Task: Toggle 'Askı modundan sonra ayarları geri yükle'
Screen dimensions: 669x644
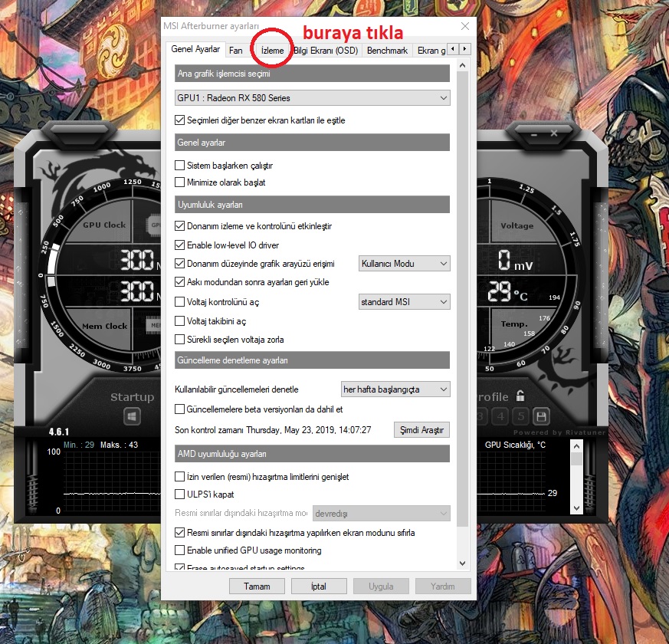Action: pos(179,281)
